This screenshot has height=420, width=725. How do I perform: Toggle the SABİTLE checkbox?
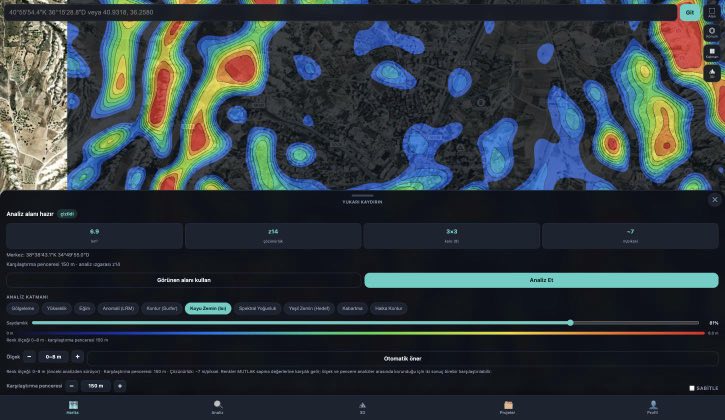coord(692,388)
